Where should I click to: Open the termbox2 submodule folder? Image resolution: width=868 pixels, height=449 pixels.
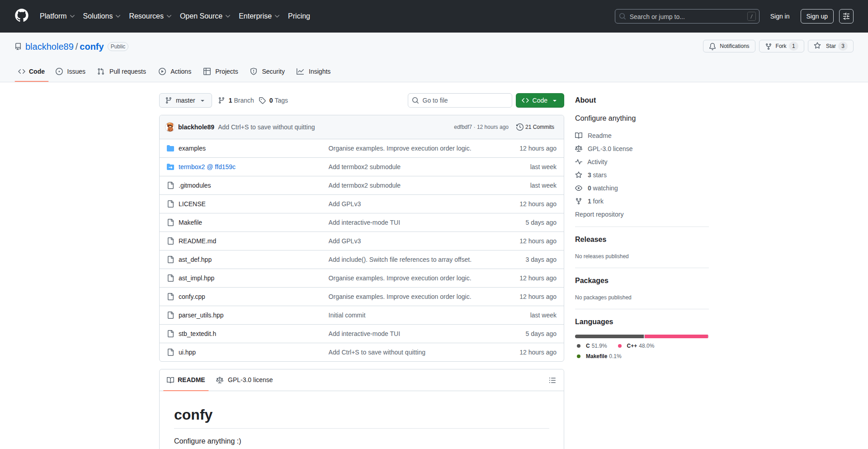(207, 167)
